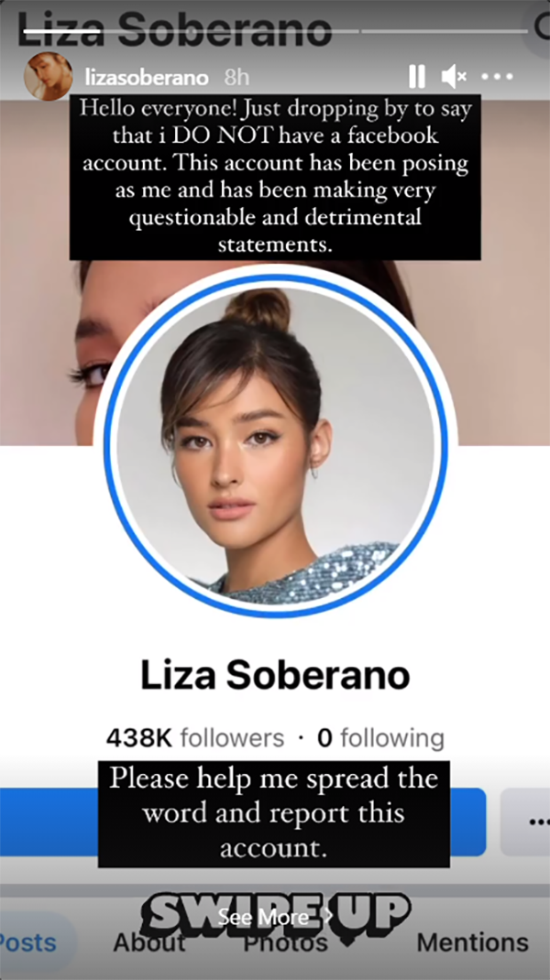
Task: Click the 0 following count
Action: [380, 738]
